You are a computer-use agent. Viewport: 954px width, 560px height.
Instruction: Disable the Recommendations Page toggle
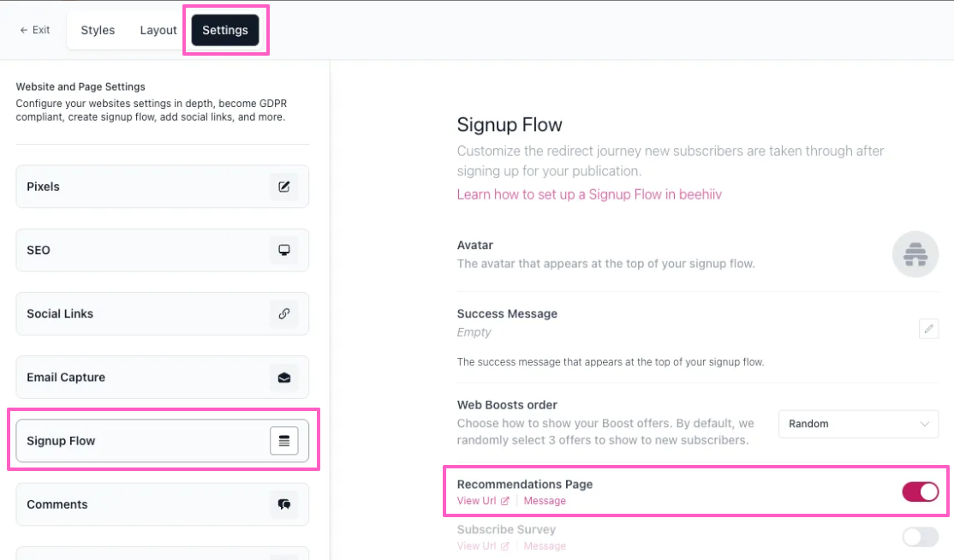coord(920,491)
